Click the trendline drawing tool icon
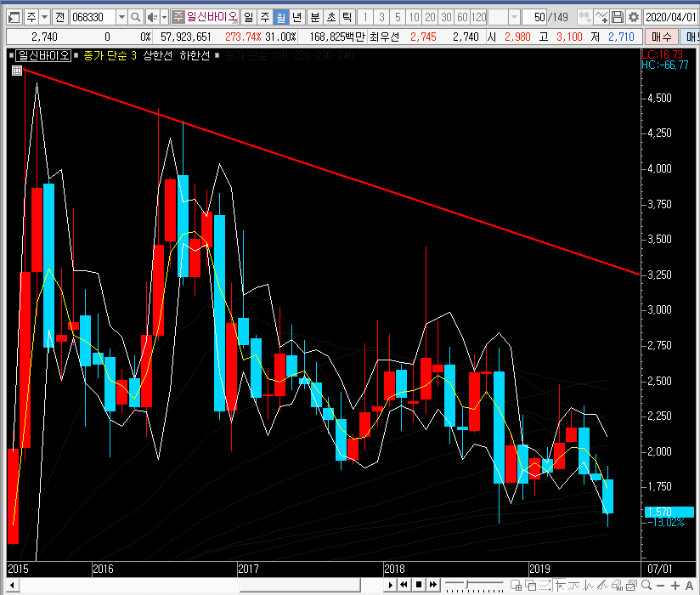Image resolution: width=700 pixels, height=595 pixels. pyautogui.click(x=602, y=585)
